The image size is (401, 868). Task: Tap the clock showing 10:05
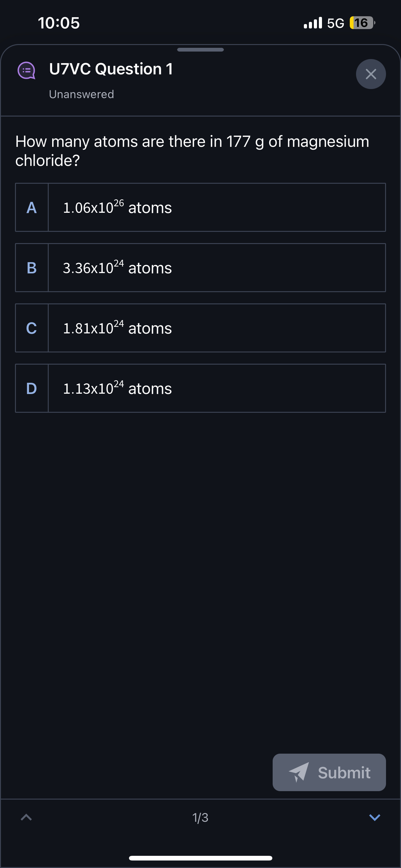click(x=58, y=23)
